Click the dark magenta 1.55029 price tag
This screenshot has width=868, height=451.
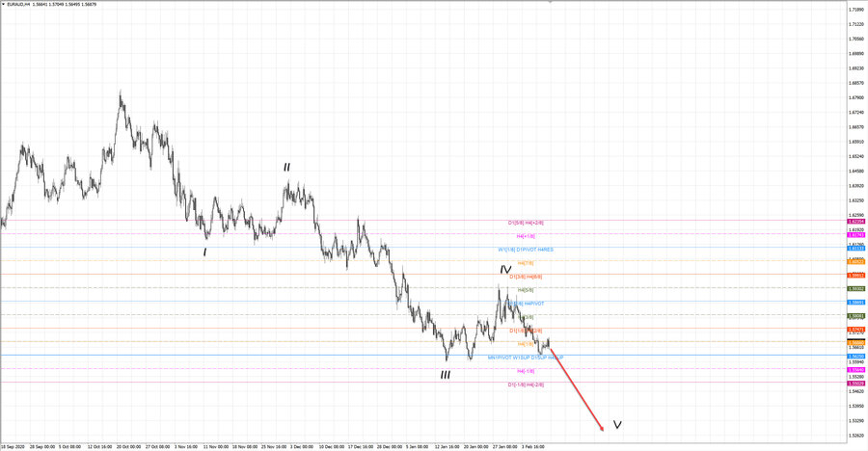coord(856,384)
